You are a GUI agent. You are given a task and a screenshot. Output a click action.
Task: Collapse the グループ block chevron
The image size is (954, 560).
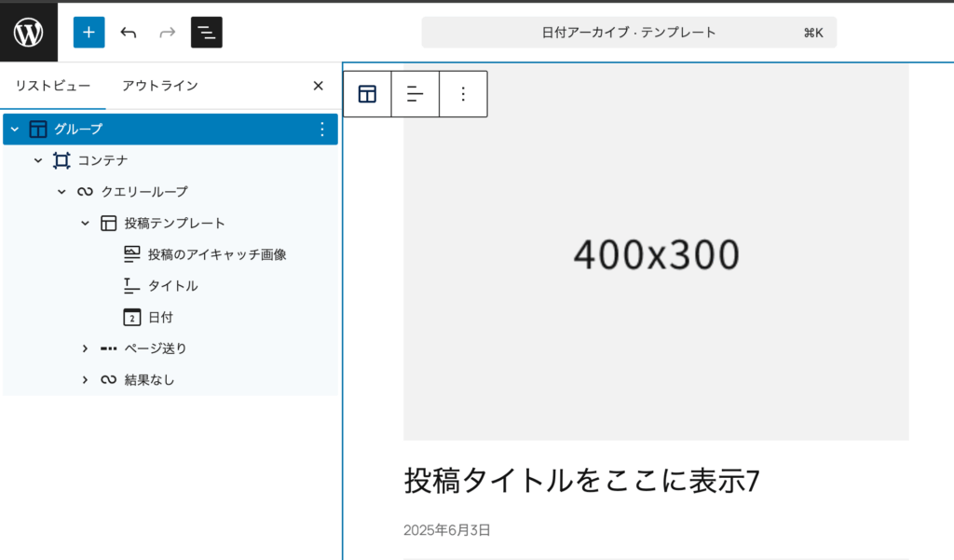coord(15,129)
